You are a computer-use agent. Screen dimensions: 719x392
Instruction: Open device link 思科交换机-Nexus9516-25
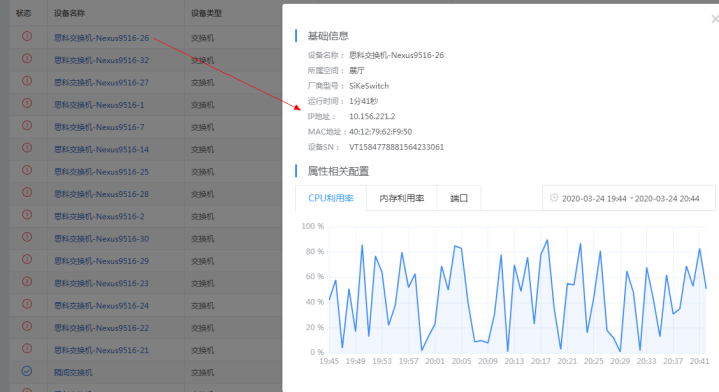(x=101, y=172)
